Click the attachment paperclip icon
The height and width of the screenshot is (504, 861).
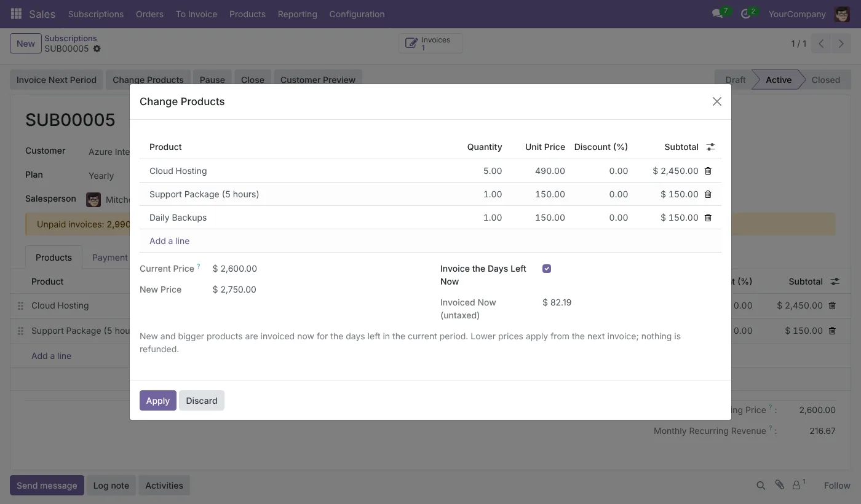[x=779, y=485]
